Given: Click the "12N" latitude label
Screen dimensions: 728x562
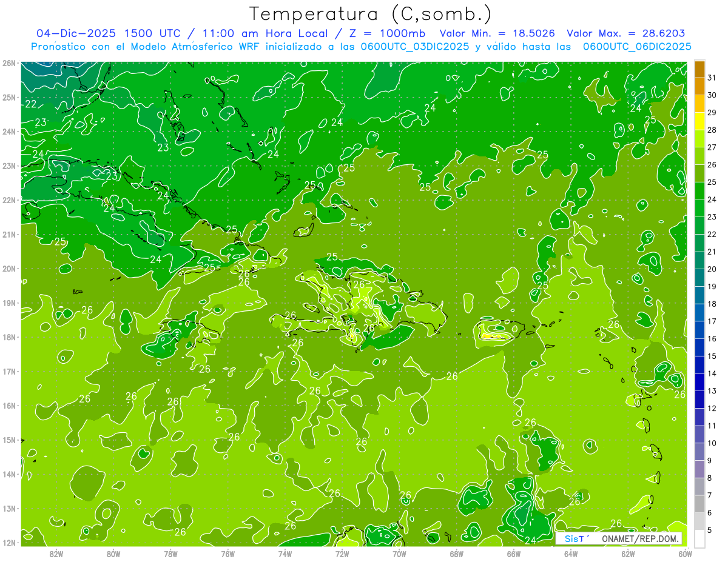Looking at the screenshot, I should 9,543.
